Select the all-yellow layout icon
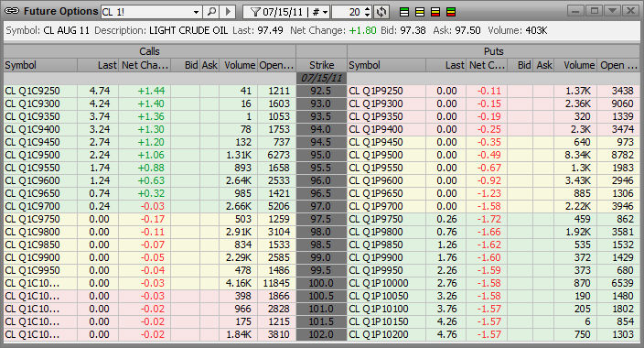The height and width of the screenshot is (348, 644). pyautogui.click(x=420, y=12)
